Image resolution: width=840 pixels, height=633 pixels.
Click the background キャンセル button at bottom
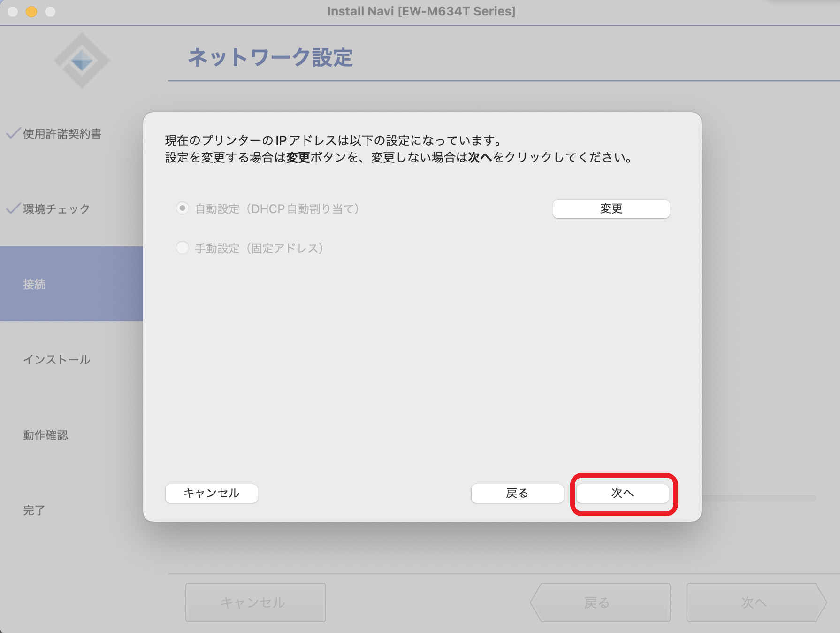click(x=255, y=602)
